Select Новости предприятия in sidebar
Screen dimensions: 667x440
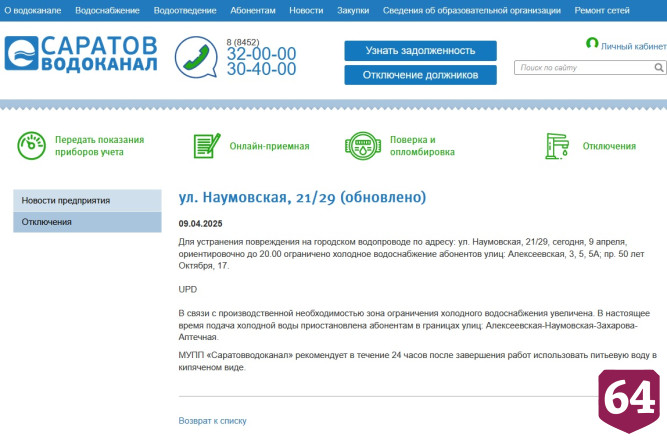(x=87, y=200)
